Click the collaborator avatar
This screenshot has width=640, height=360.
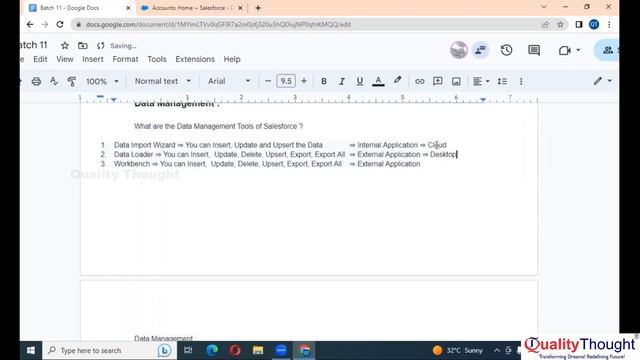coord(459,50)
